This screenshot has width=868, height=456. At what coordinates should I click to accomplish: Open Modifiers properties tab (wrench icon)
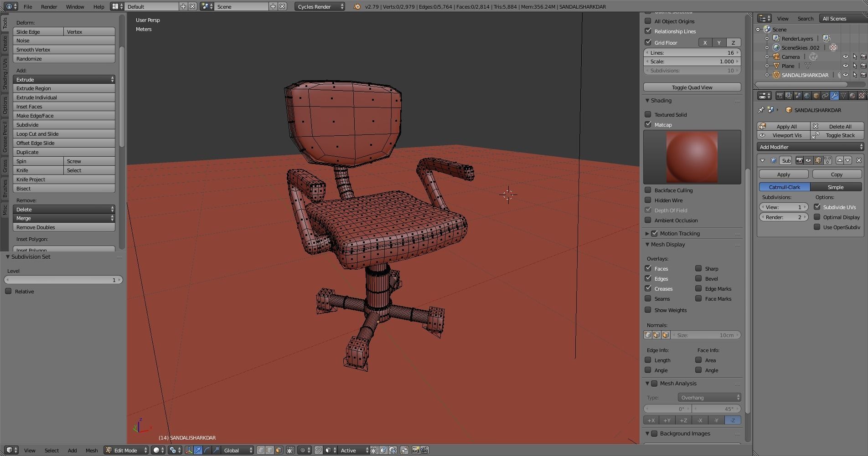tap(834, 96)
